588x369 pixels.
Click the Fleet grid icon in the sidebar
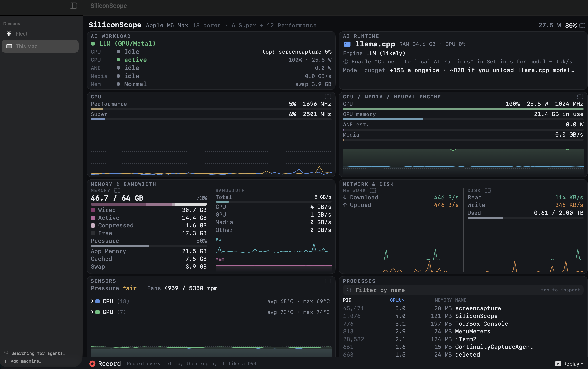coord(9,34)
